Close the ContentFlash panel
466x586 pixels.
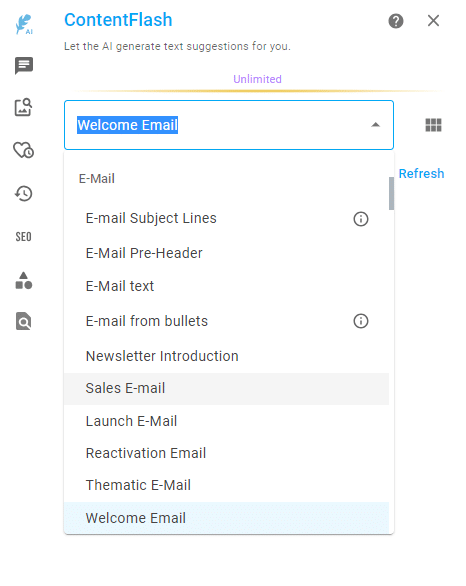click(x=433, y=21)
